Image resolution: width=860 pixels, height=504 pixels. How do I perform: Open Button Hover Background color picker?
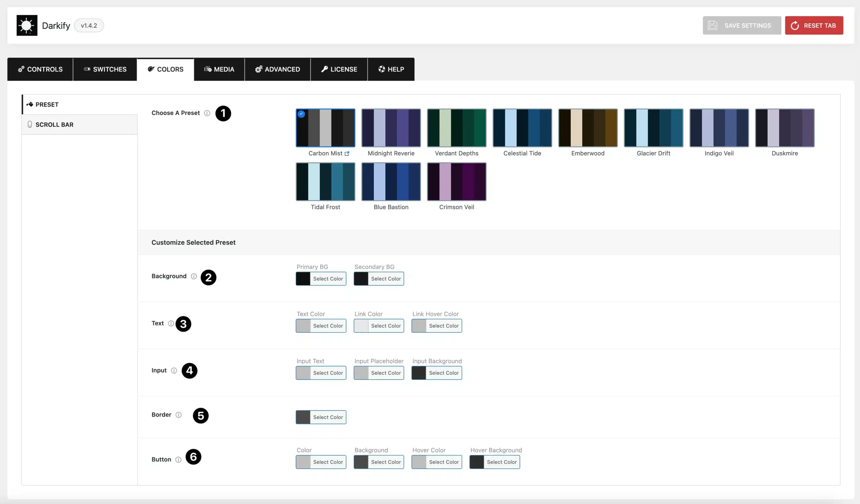(x=495, y=462)
